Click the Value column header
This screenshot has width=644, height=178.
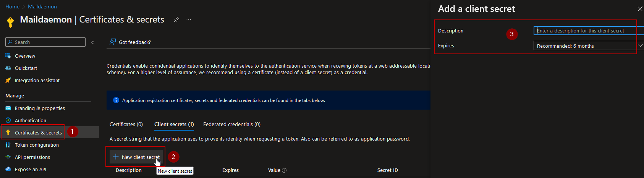pyautogui.click(x=274, y=170)
